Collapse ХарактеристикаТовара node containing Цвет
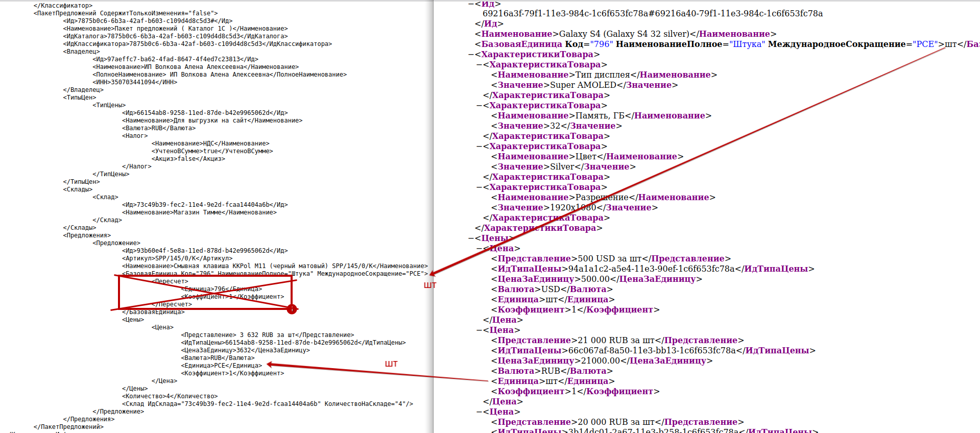 (479, 147)
